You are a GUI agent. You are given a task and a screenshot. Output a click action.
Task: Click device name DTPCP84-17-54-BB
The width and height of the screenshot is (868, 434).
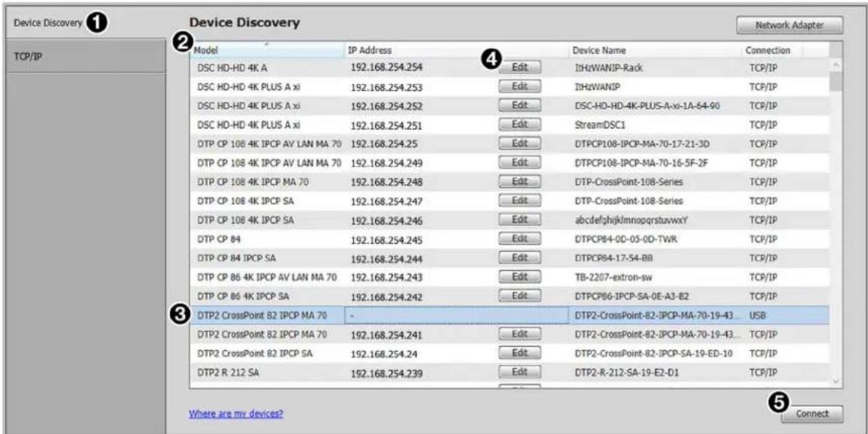click(615, 258)
